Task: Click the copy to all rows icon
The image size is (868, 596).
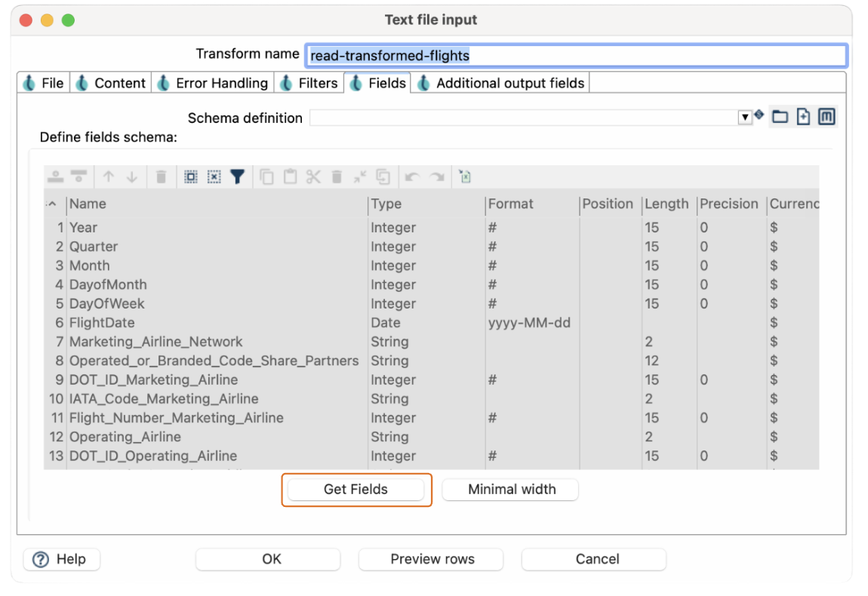Action: (x=383, y=177)
